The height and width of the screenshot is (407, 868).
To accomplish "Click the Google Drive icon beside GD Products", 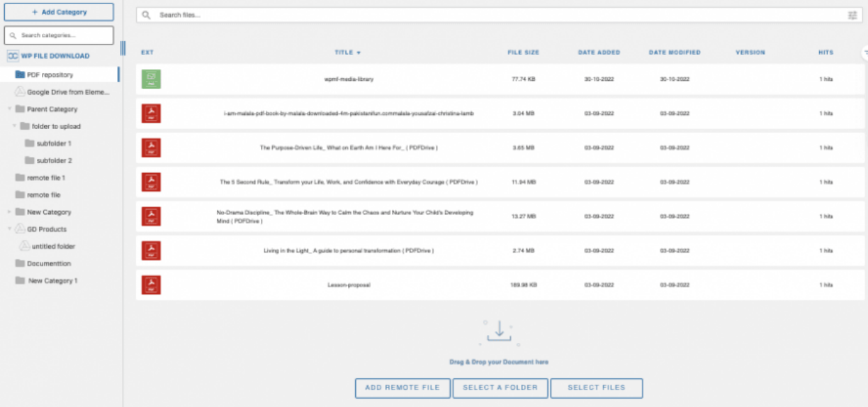I will coord(20,229).
